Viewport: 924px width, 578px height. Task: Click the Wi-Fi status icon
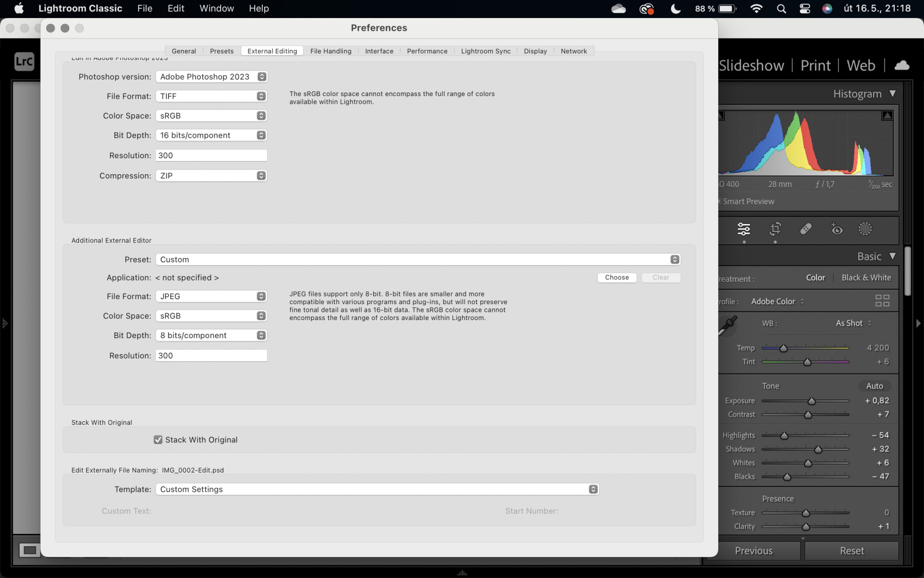[756, 8]
